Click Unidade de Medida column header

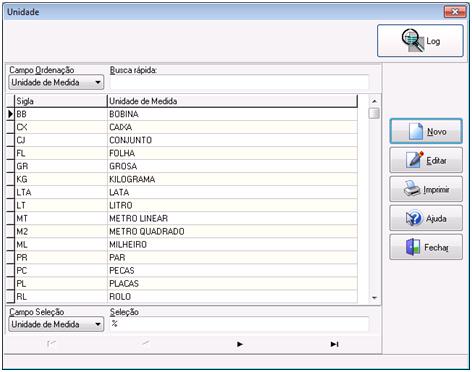pyautogui.click(x=232, y=101)
